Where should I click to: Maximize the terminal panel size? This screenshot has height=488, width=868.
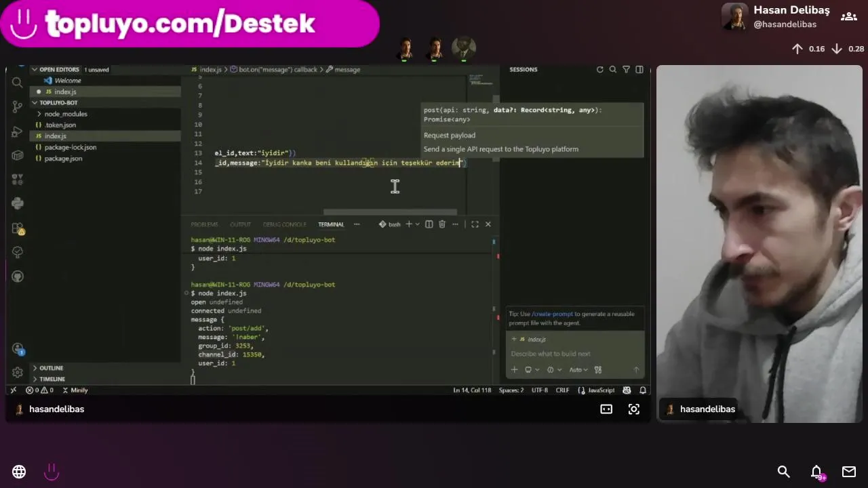pyautogui.click(x=475, y=224)
